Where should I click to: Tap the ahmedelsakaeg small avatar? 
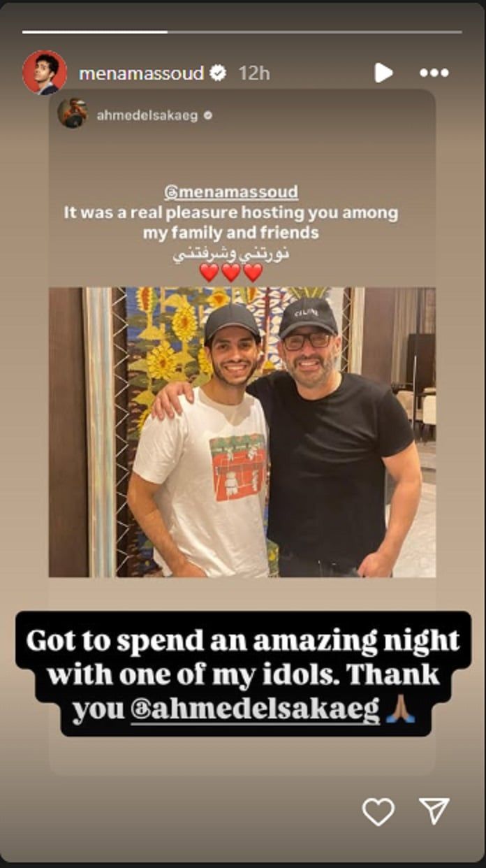pos(73,115)
